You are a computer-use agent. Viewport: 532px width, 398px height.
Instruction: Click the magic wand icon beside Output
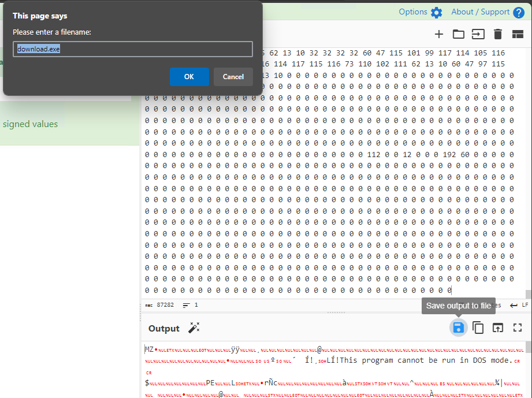[194, 328]
